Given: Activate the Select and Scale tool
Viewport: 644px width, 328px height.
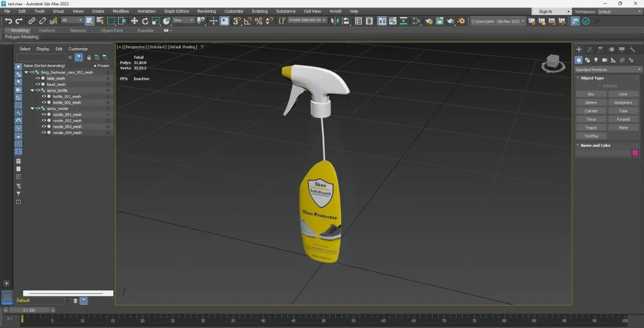Looking at the screenshot, I should coord(156,21).
